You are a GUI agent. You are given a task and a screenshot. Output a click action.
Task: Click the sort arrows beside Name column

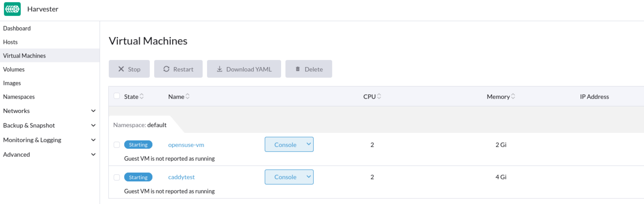pos(188,96)
